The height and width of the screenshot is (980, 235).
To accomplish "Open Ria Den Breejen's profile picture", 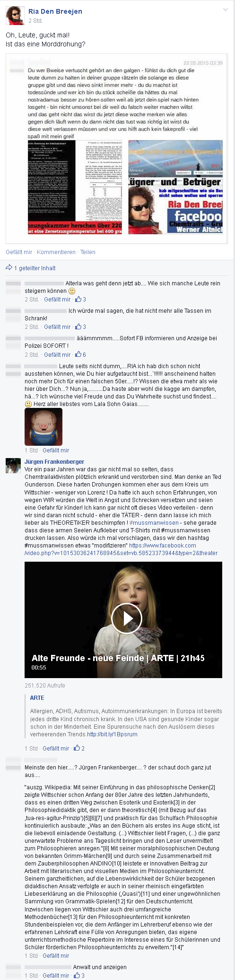I will pyautogui.click(x=15, y=16).
